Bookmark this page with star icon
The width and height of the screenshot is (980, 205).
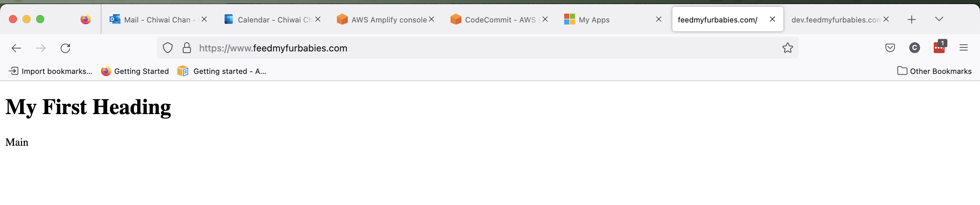[787, 48]
